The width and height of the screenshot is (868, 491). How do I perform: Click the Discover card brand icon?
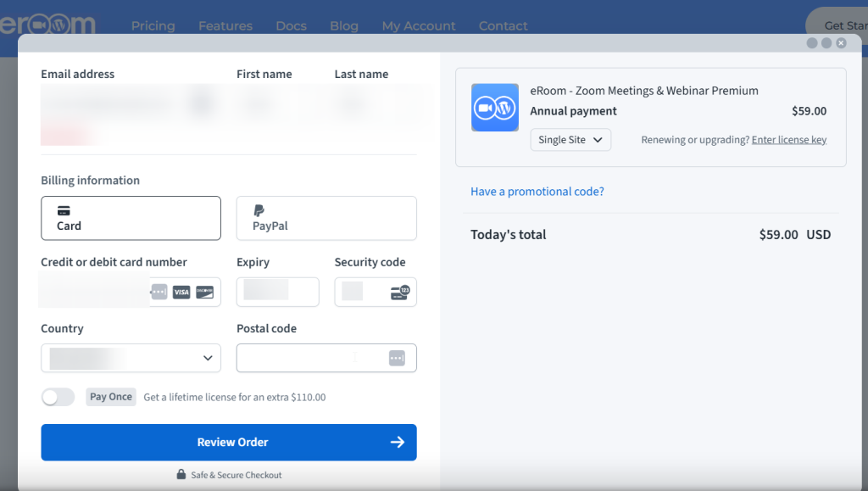[203, 292]
